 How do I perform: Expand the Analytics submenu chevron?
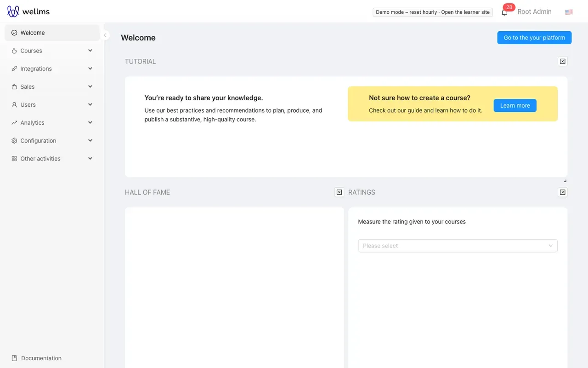tap(90, 122)
